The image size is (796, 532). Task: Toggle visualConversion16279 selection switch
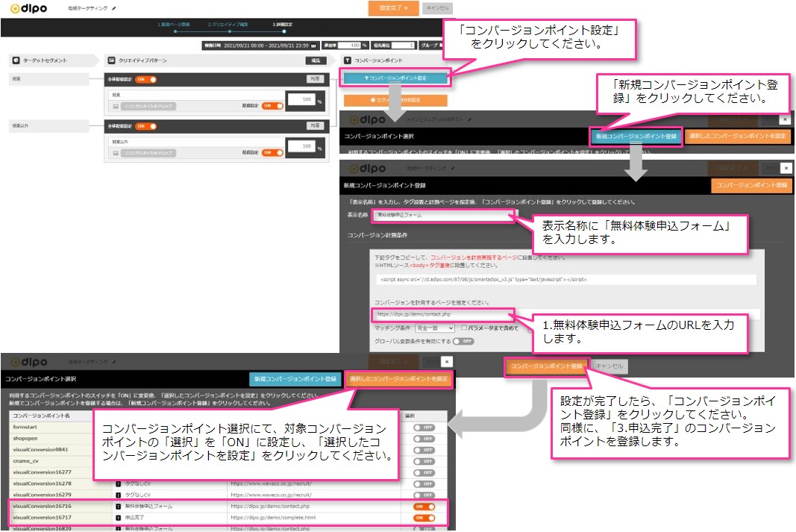point(424,495)
